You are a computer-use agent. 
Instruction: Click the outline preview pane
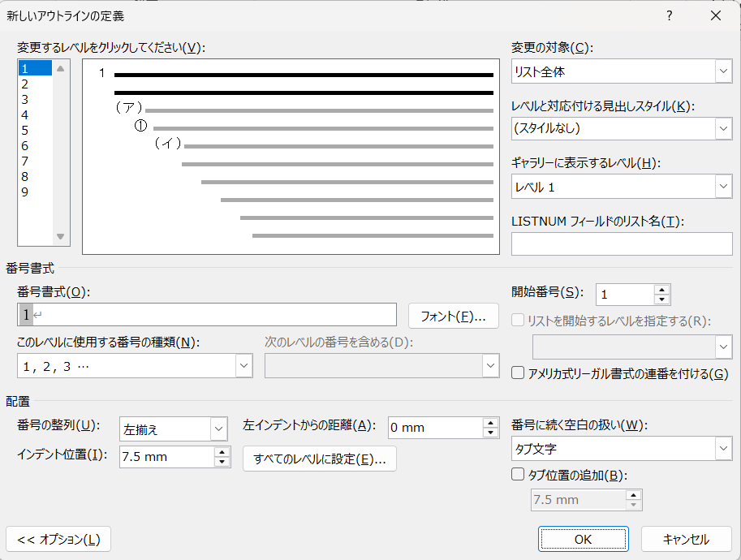pyautogui.click(x=291, y=157)
